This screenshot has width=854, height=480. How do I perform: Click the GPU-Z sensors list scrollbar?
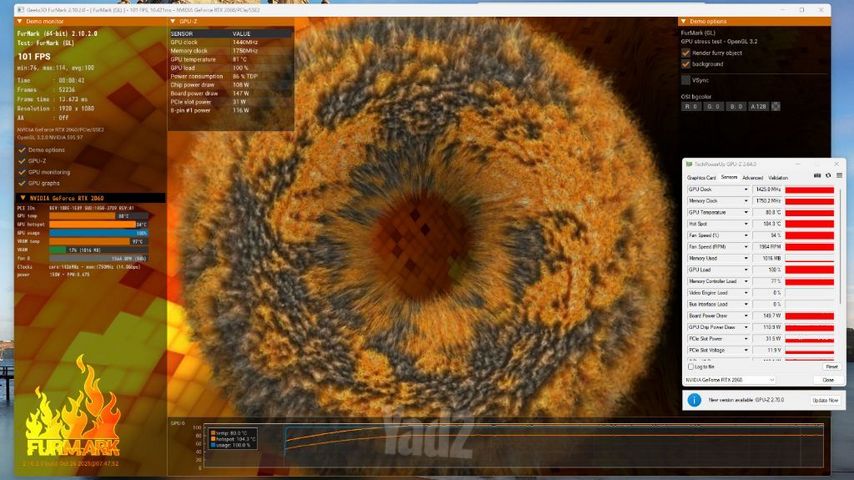pyautogui.click(x=839, y=245)
